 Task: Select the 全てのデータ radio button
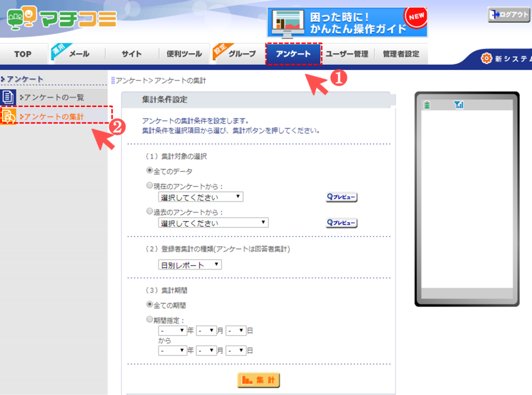tap(149, 170)
